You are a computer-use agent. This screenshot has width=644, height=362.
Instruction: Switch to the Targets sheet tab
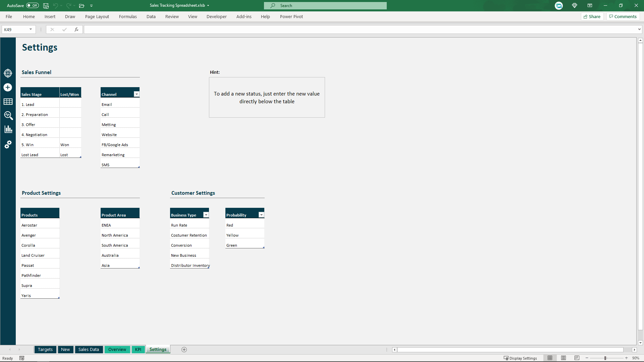click(x=45, y=349)
